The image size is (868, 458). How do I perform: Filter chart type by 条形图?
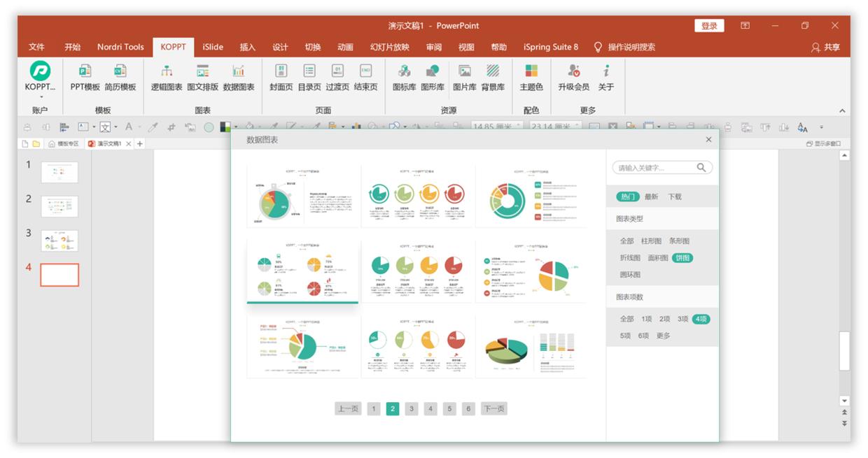point(679,241)
